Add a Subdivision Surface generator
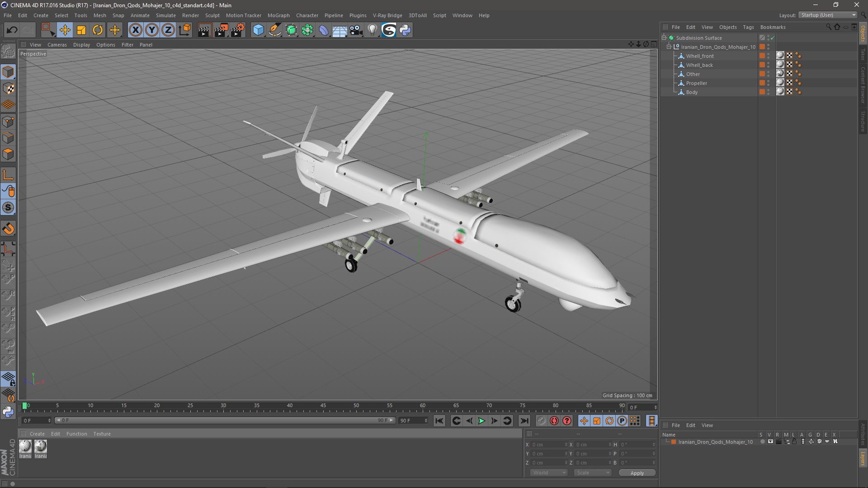868x488 pixels. (x=291, y=30)
